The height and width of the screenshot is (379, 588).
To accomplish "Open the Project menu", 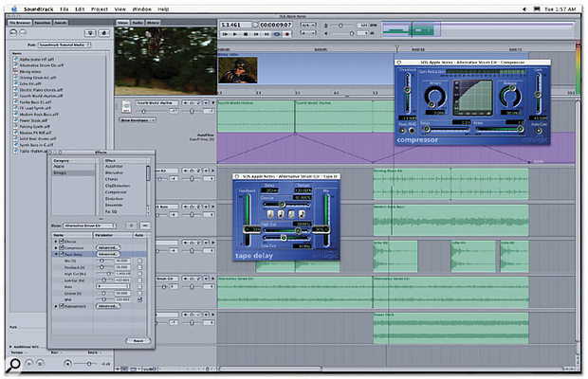I will point(100,9).
